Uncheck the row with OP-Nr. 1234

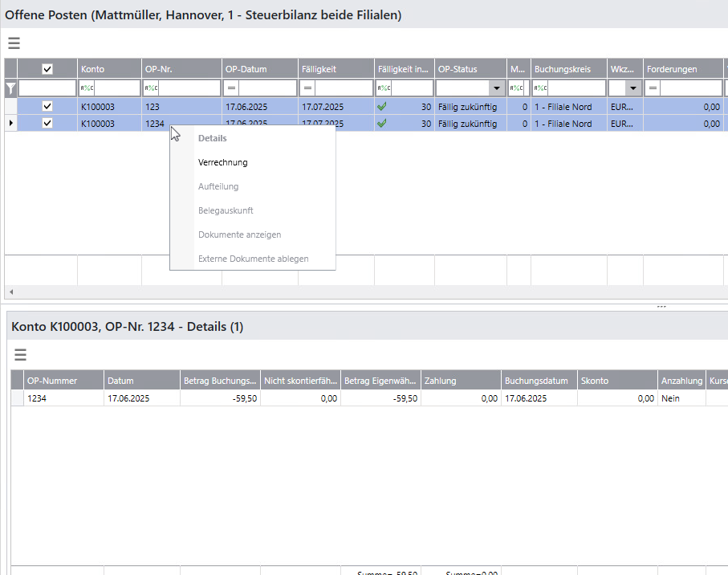(x=47, y=124)
